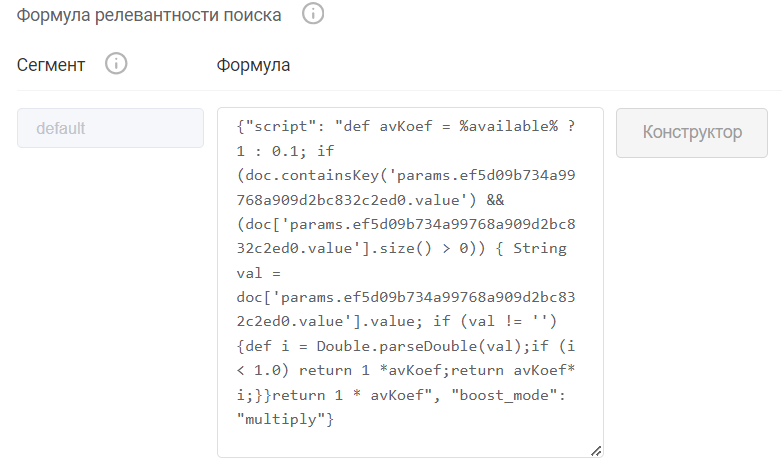The width and height of the screenshot is (782, 470).
Task: Click the "String" keyword in formula
Action: tap(539, 250)
